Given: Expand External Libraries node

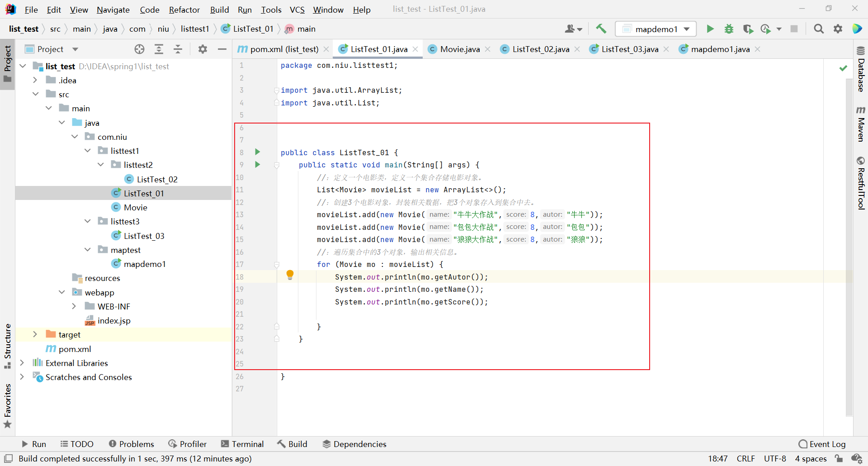Looking at the screenshot, I should coord(22,363).
